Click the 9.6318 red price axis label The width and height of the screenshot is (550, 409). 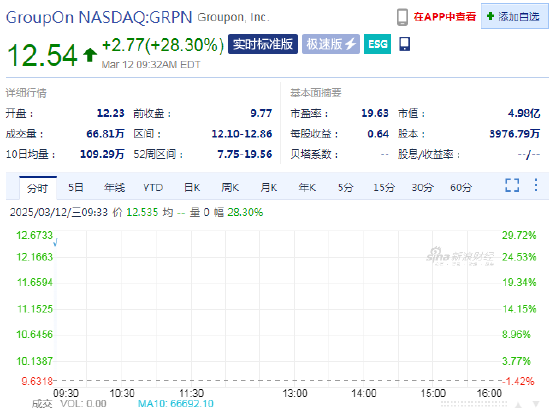(37, 381)
